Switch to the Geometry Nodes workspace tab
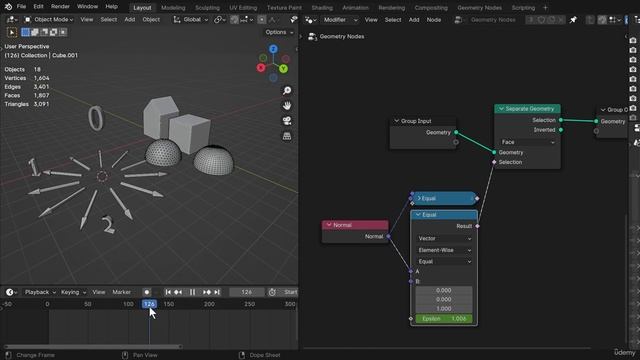640x360 pixels. click(479, 8)
